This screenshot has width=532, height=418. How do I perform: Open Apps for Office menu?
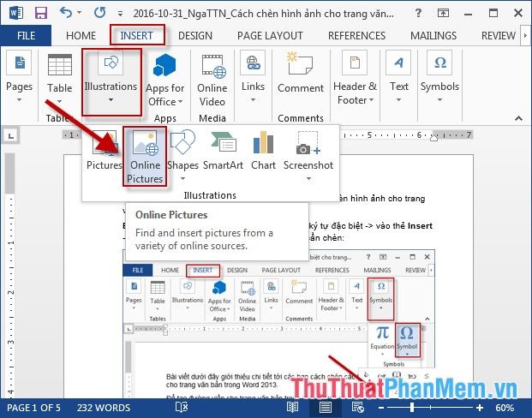tap(164, 80)
